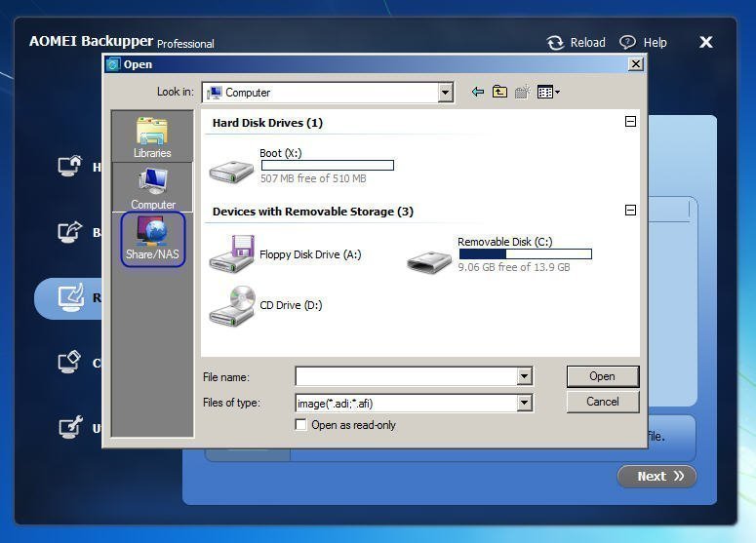The height and width of the screenshot is (543, 756).
Task: Select Computer in the places sidebar
Action: pos(152,187)
